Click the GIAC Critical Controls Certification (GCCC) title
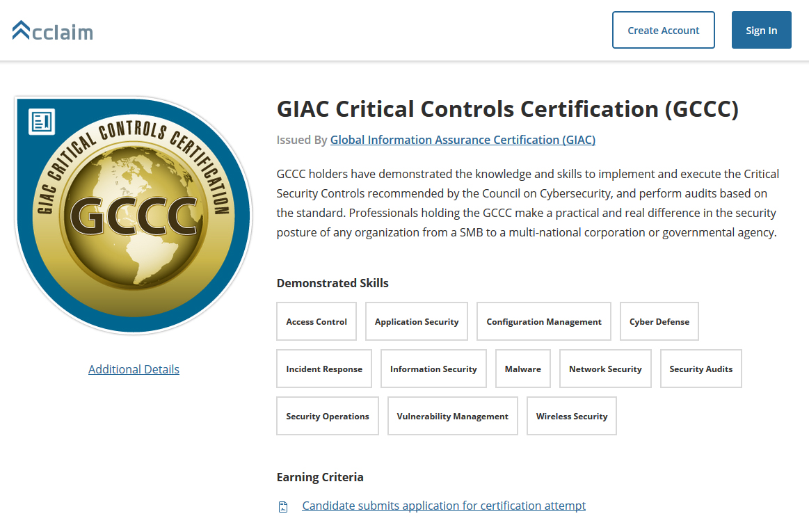Image resolution: width=809 pixels, height=532 pixels. click(x=508, y=109)
